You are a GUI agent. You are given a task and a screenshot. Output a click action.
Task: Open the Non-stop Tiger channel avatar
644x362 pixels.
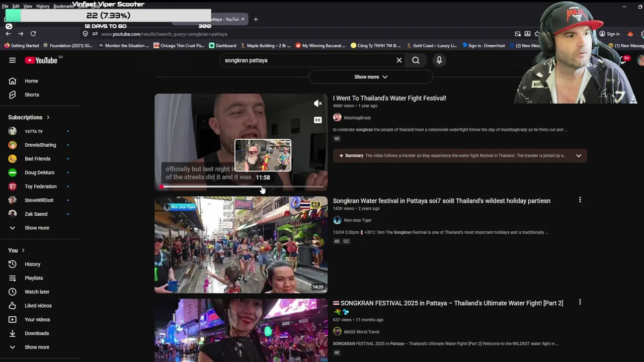[337, 220]
